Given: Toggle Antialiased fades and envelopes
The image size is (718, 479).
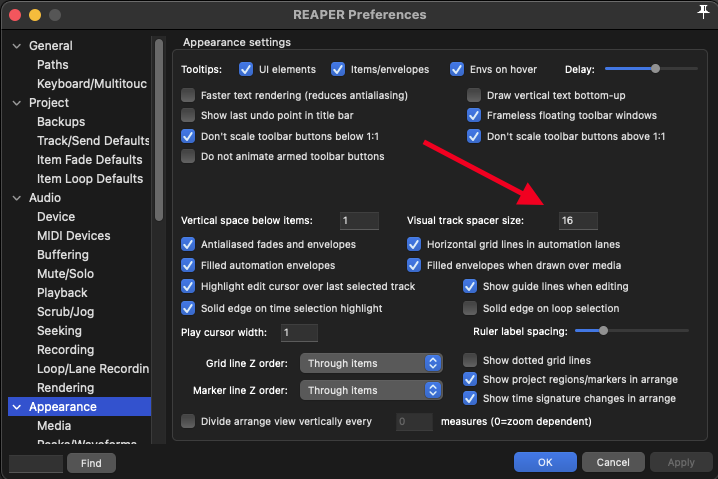Looking at the screenshot, I should point(188,244).
